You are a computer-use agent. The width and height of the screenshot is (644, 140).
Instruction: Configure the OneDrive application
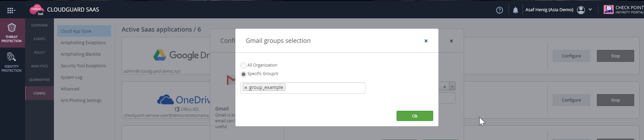[571, 100]
